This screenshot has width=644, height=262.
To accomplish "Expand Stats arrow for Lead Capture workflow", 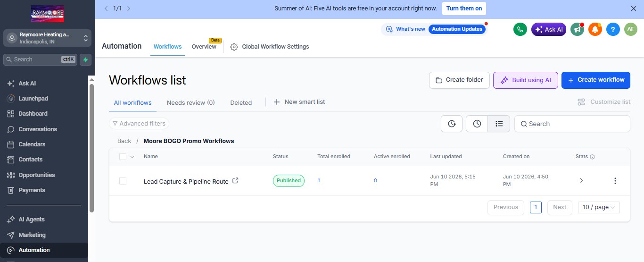I will tap(581, 181).
